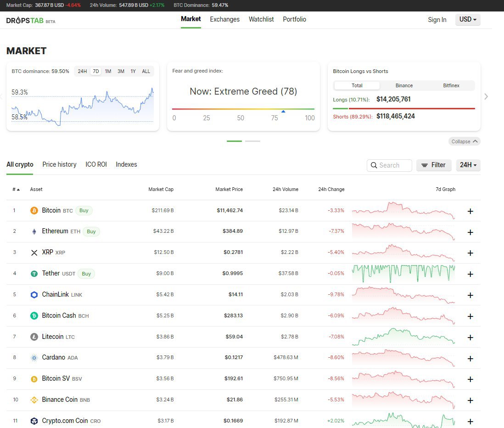Open the USD currency dropdown
504x428 pixels.
468,20
